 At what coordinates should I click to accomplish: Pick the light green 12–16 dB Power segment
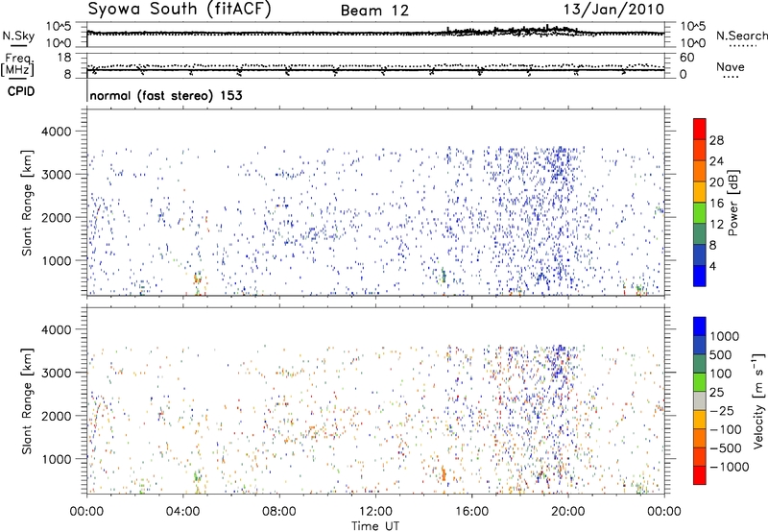(x=700, y=213)
